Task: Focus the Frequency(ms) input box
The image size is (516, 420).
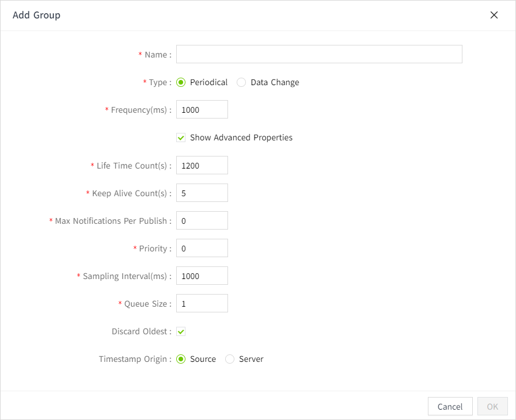Action: click(x=202, y=110)
